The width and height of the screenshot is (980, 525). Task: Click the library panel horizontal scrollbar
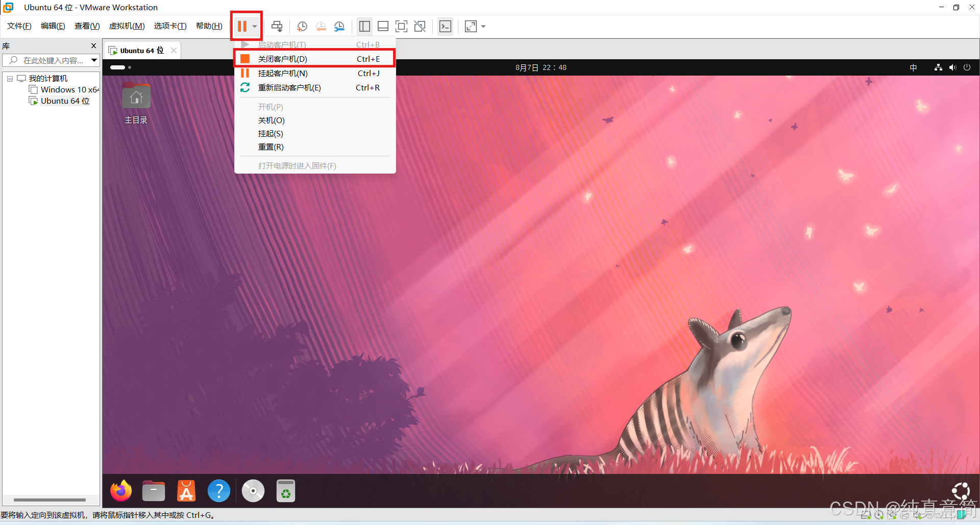[x=50, y=500]
